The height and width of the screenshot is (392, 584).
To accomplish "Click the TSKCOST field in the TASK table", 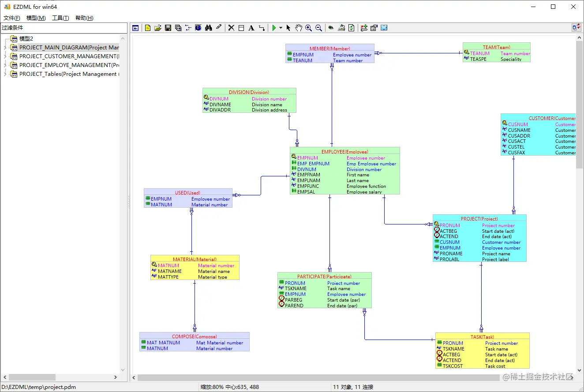I will [x=453, y=366].
